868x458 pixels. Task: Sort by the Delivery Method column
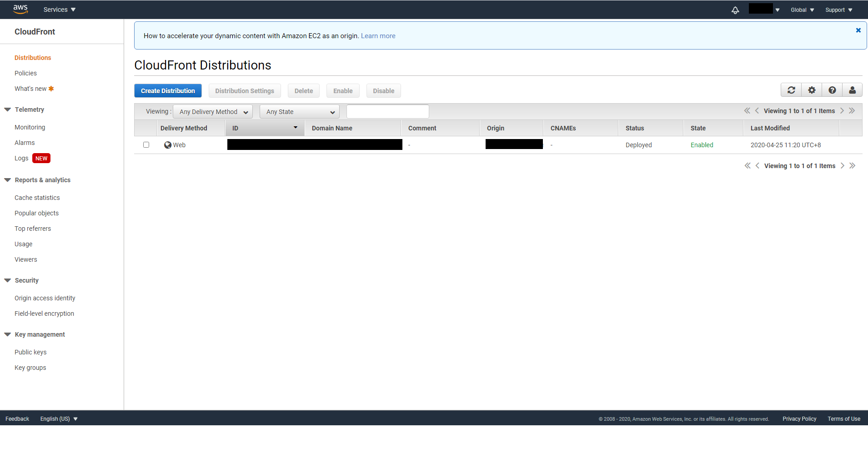pyautogui.click(x=191, y=128)
